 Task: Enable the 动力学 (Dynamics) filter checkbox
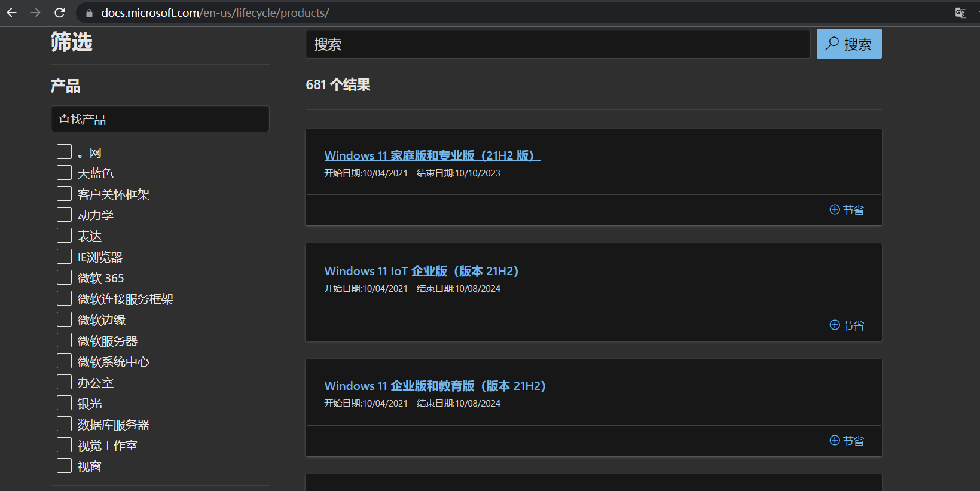pyautogui.click(x=64, y=215)
